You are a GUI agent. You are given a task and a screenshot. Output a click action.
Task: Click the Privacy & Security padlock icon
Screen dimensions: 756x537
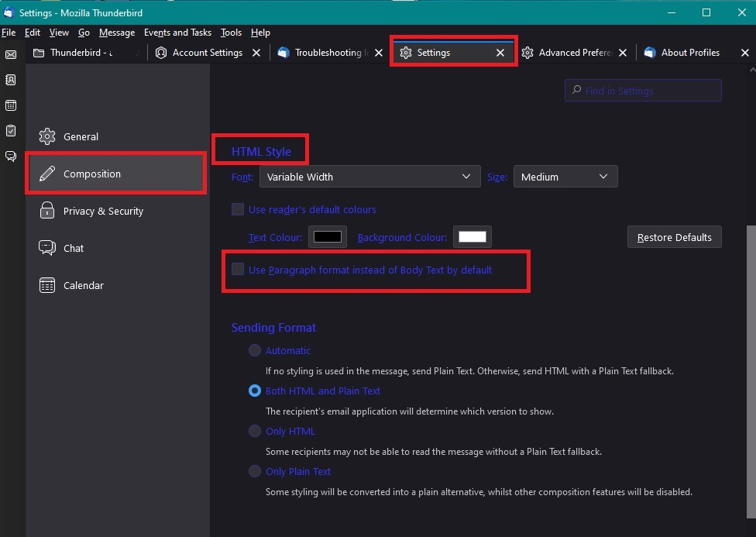click(47, 211)
